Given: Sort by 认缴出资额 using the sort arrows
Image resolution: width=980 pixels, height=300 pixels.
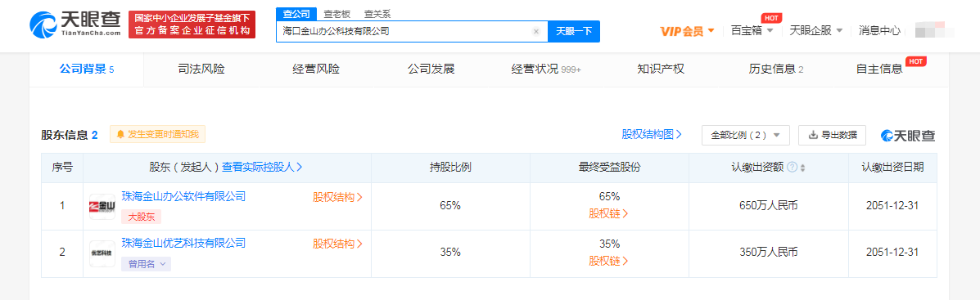Looking at the screenshot, I should (x=802, y=168).
